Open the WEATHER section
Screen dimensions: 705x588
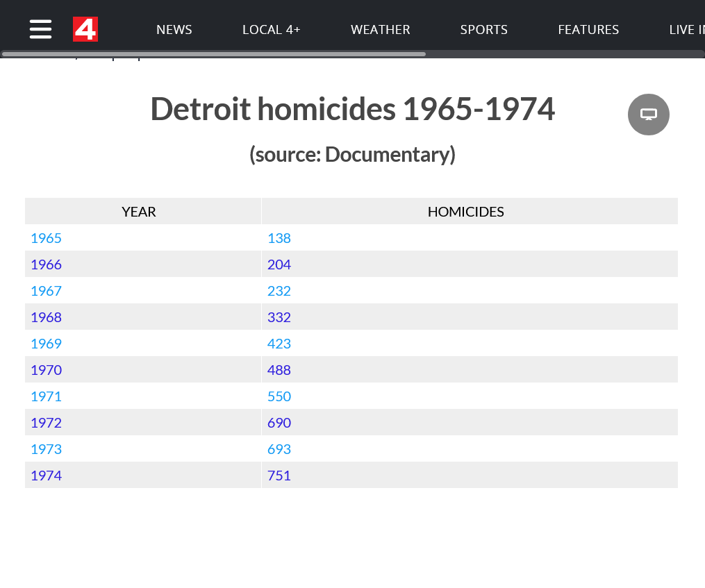(380, 30)
